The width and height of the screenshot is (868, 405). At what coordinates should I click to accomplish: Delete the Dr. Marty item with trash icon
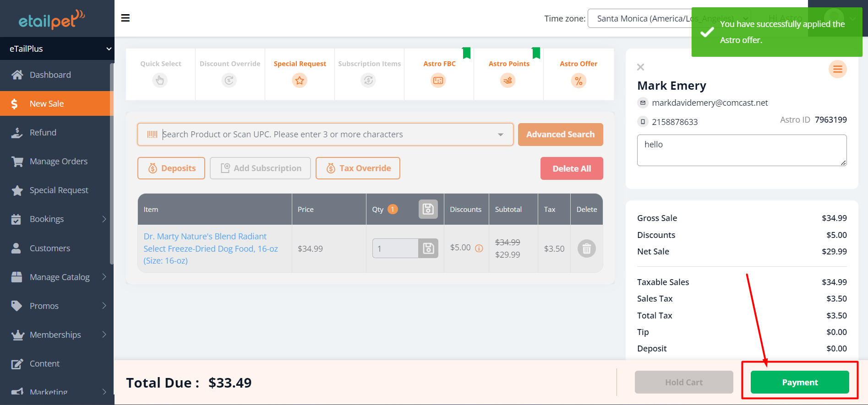586,249
